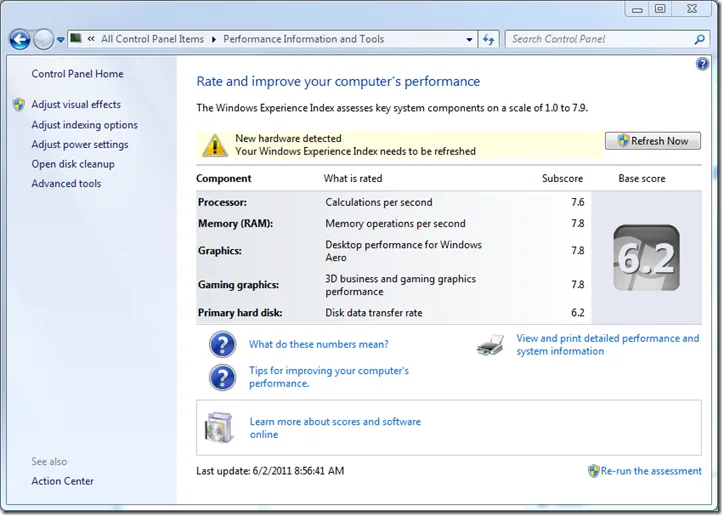Open the address bar history dropdown arrow
722x515 pixels.
[470, 40]
